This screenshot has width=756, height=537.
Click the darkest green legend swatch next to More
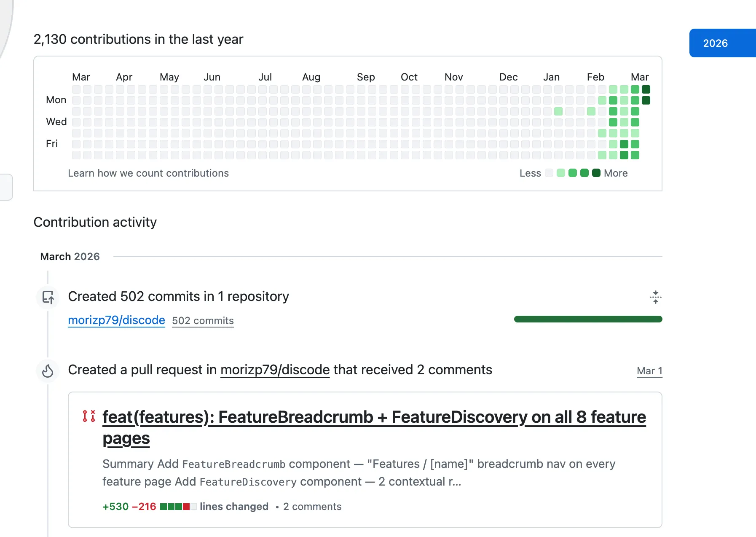pos(596,173)
